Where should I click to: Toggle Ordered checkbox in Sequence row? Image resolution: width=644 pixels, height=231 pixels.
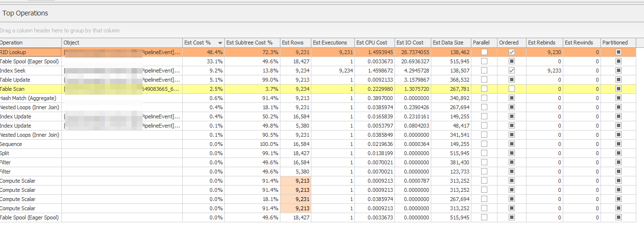[512, 144]
